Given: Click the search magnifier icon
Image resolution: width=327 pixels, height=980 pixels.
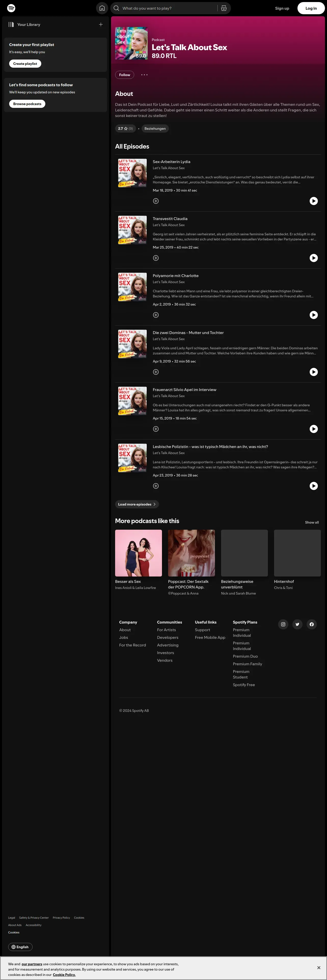Looking at the screenshot, I should 116,8.
